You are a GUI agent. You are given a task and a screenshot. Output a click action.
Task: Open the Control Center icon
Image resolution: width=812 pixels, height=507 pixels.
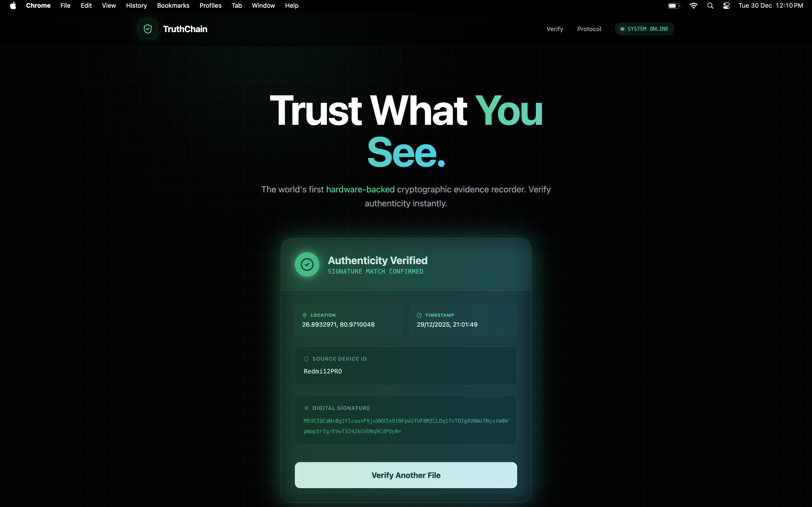(726, 6)
